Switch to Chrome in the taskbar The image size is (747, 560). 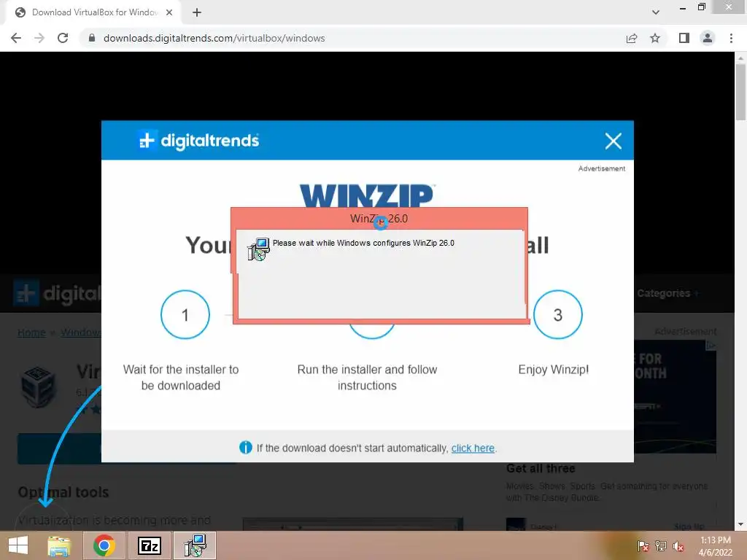click(104, 545)
